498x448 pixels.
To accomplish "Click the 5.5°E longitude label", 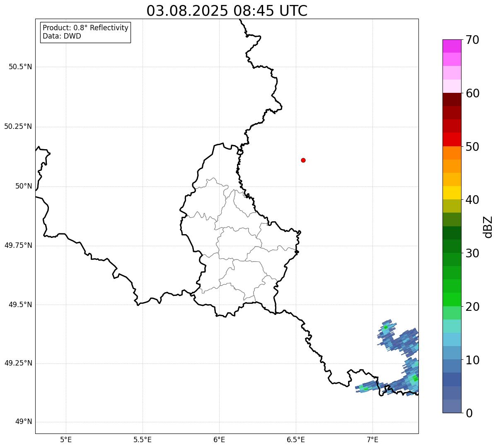I will point(143,439).
